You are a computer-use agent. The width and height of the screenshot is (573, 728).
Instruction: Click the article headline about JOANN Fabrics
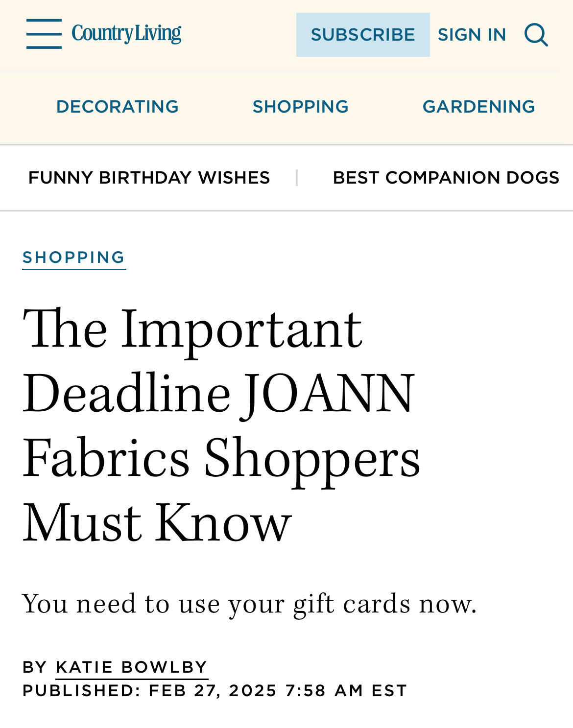221,424
